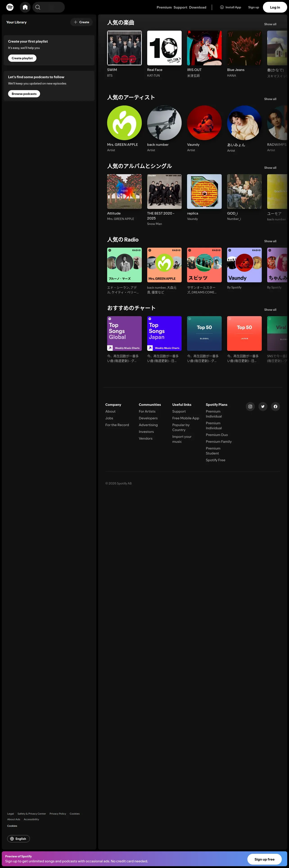289x868 pixels.
Task: Open あいみょん artist avatar
Action: point(244,123)
